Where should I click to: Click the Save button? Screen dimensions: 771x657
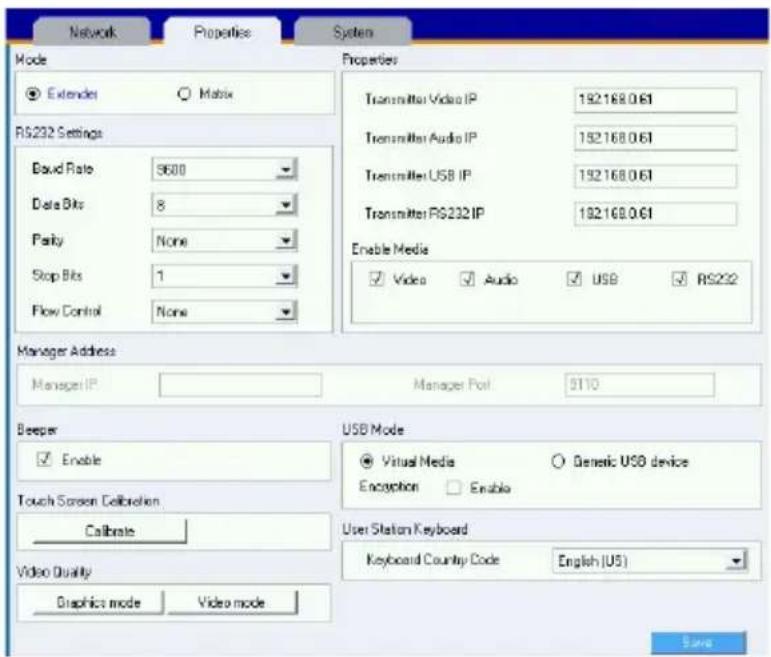(698, 642)
